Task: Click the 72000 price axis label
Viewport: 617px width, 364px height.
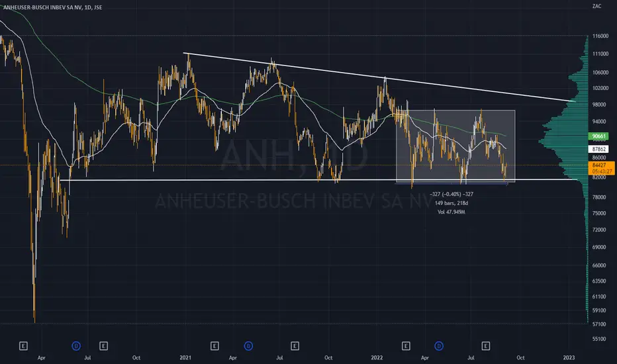Action: coord(599,230)
